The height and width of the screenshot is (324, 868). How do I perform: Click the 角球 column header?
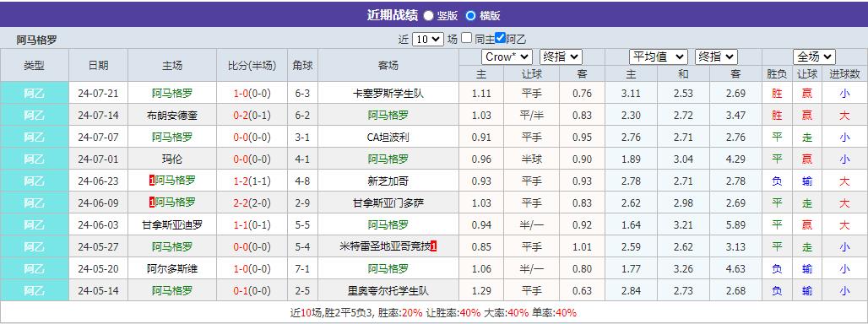[303, 65]
